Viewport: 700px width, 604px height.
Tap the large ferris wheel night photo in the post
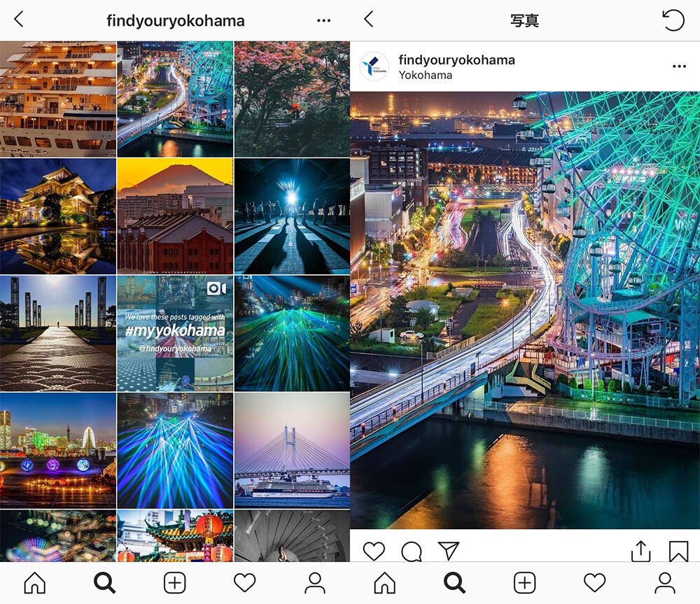525,310
